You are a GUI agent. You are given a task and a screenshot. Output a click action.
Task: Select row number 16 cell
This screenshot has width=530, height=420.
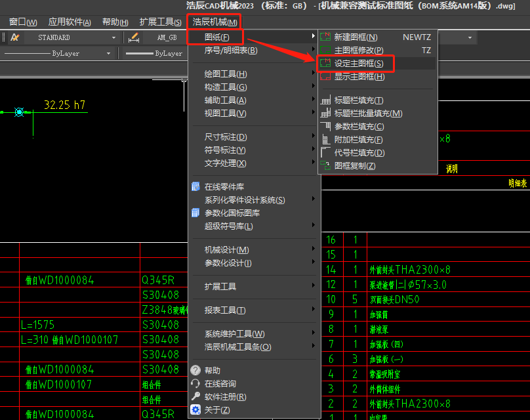click(331, 240)
